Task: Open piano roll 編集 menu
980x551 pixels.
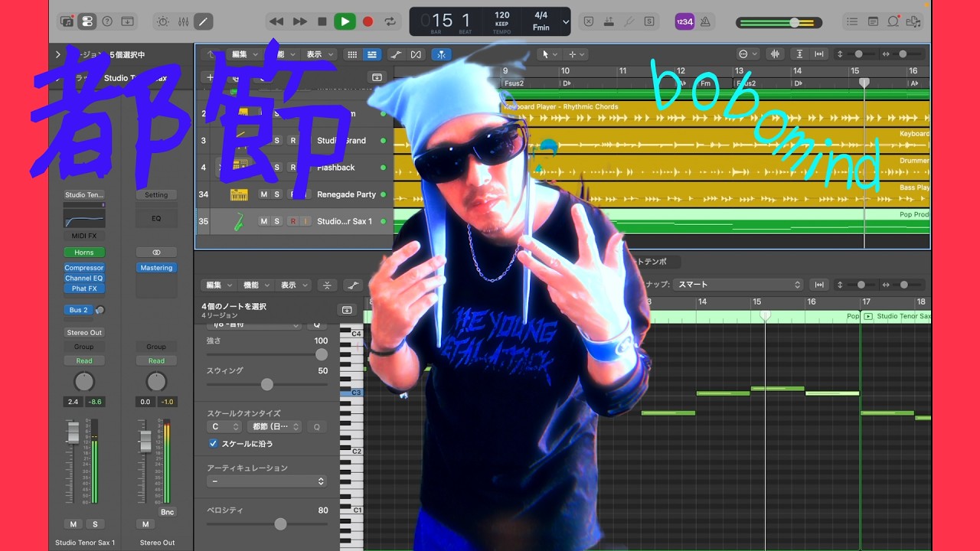Action: [x=218, y=285]
